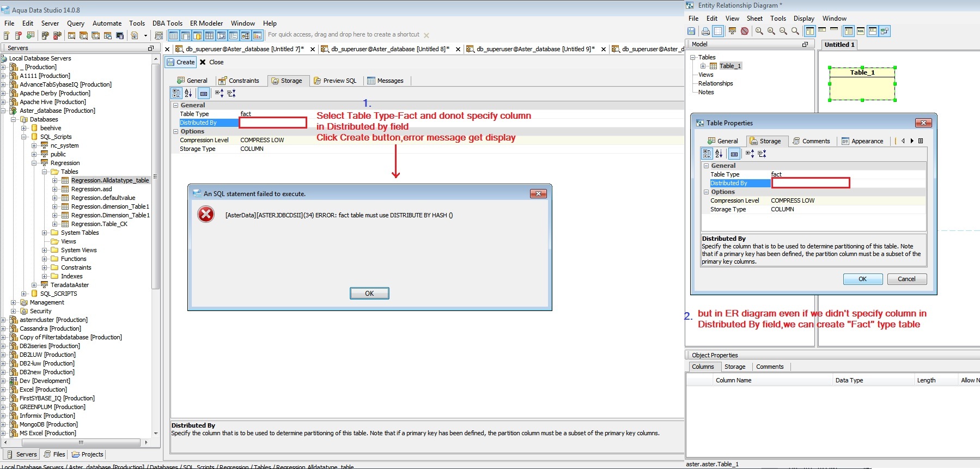Click the red stop icon in ER toolbar

pos(745,31)
